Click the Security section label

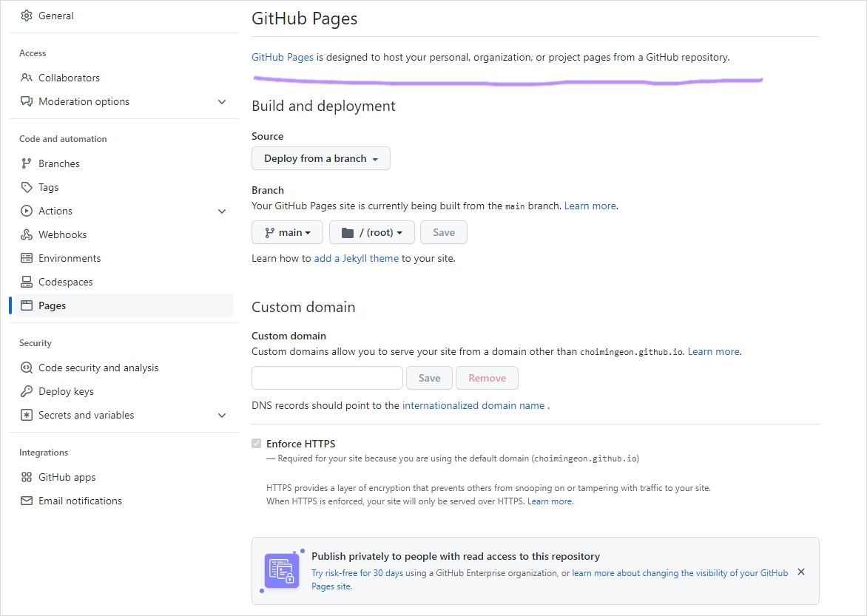36,343
